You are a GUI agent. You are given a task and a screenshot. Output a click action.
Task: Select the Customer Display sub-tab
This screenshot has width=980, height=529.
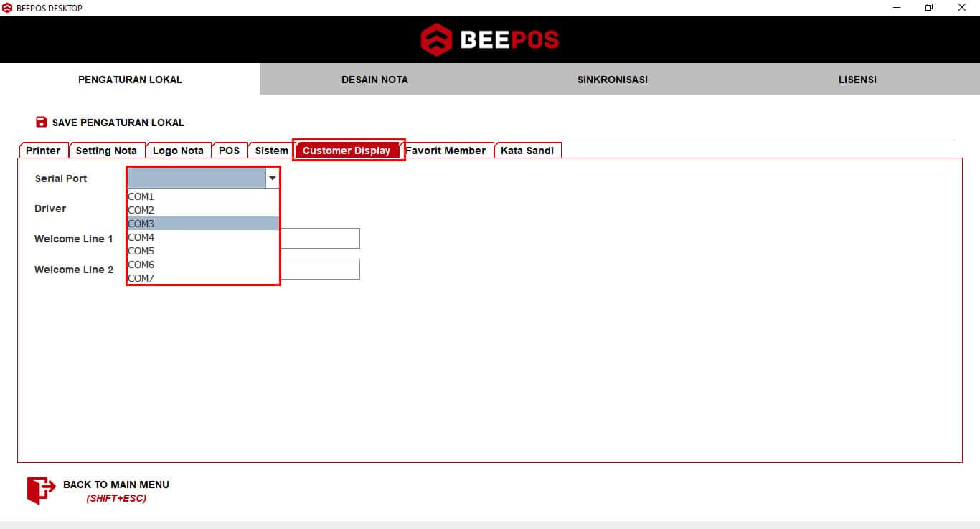(x=347, y=151)
